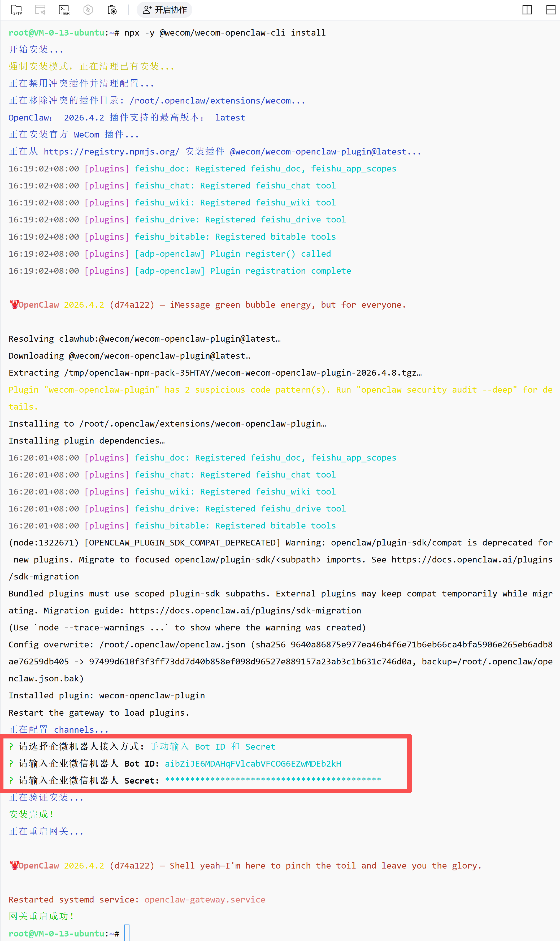Screen dimensions: 560x941
Task: Open the SFTP file transfer panel
Action: pyautogui.click(x=17, y=10)
